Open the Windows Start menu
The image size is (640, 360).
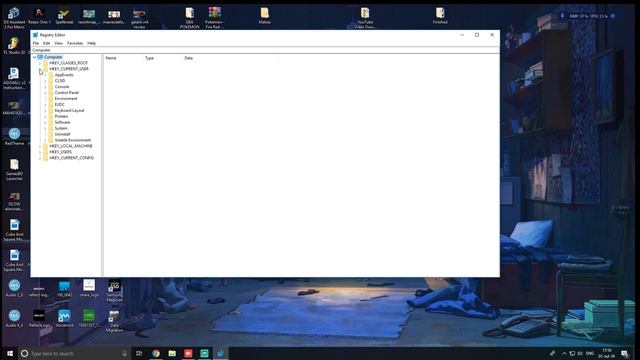tap(10, 353)
